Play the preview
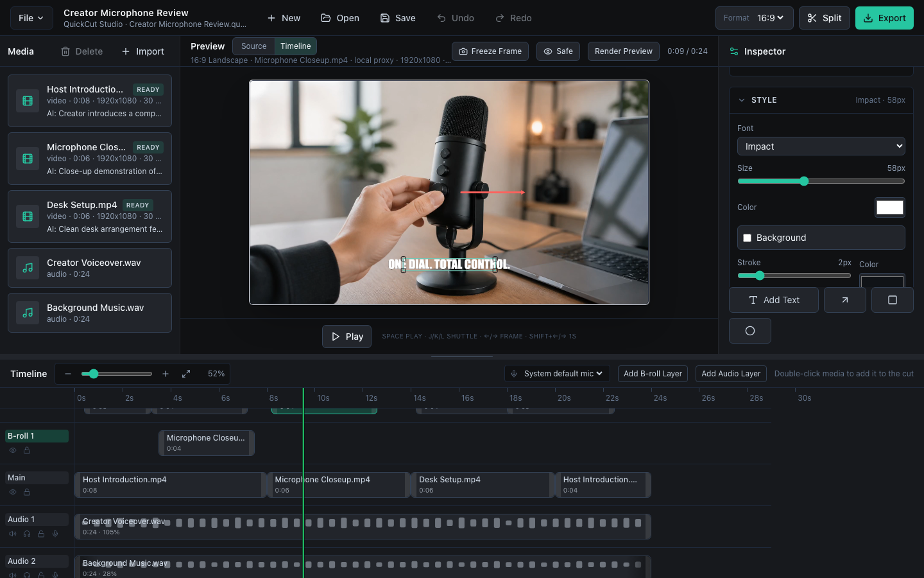This screenshot has width=924, height=578. click(346, 337)
